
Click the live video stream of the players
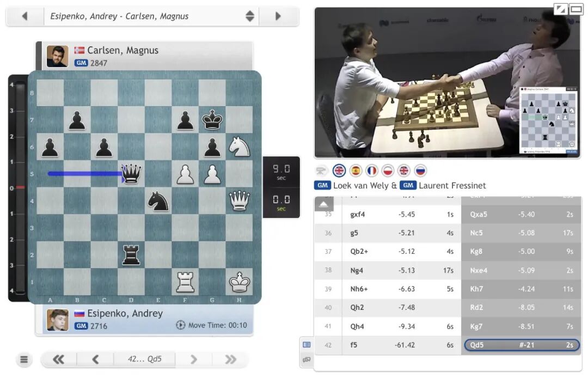coord(448,82)
